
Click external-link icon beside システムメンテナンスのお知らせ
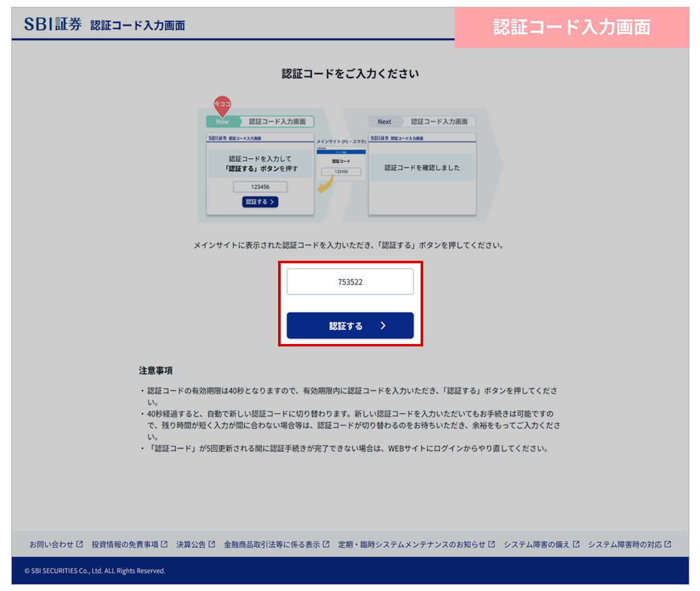(x=492, y=545)
